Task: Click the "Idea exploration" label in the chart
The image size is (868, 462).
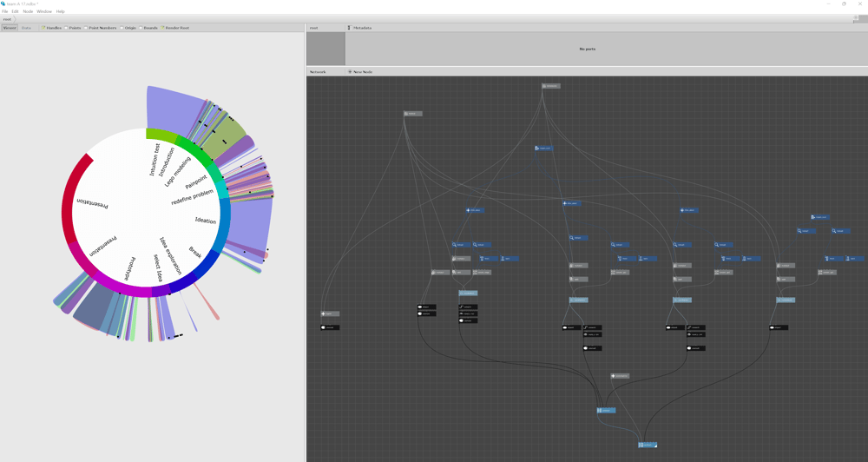Action: tap(170, 256)
